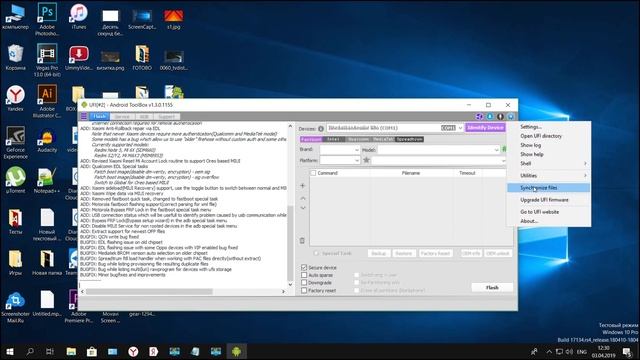Expand the Utilities submenu
This screenshot has height=360, width=640.
pos(549,176)
